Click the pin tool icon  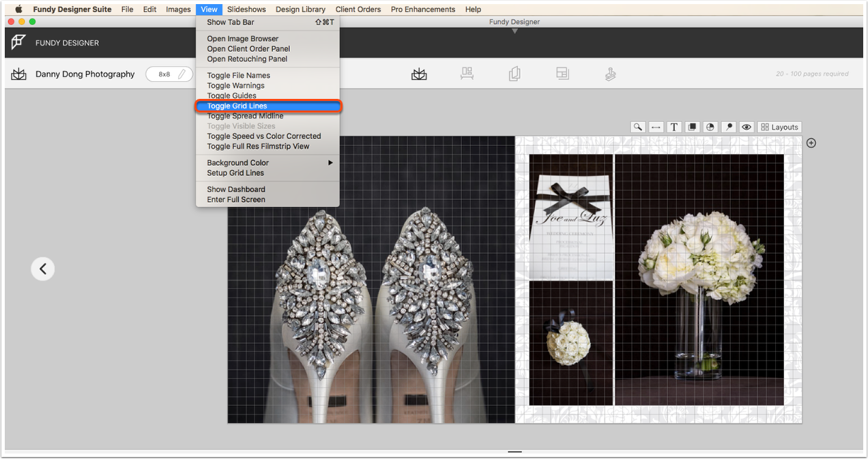click(x=729, y=127)
